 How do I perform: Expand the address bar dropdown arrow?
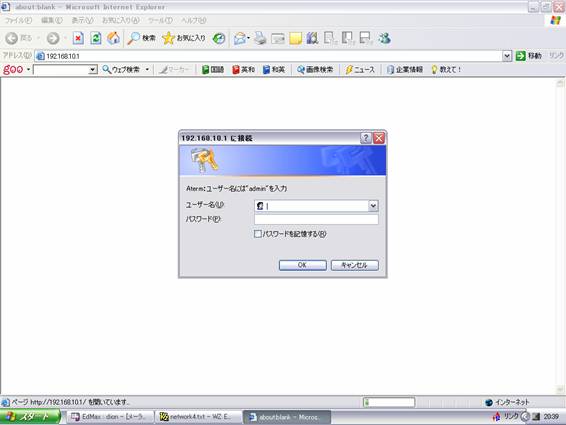coord(507,56)
